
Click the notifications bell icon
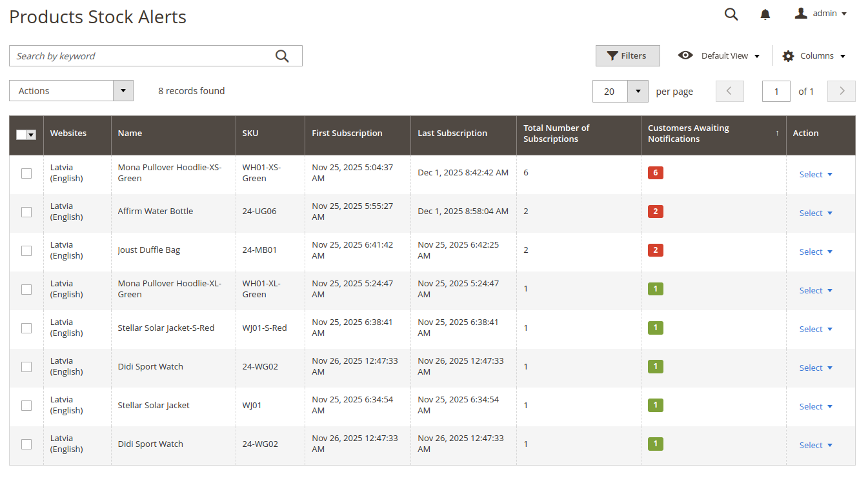pyautogui.click(x=765, y=14)
